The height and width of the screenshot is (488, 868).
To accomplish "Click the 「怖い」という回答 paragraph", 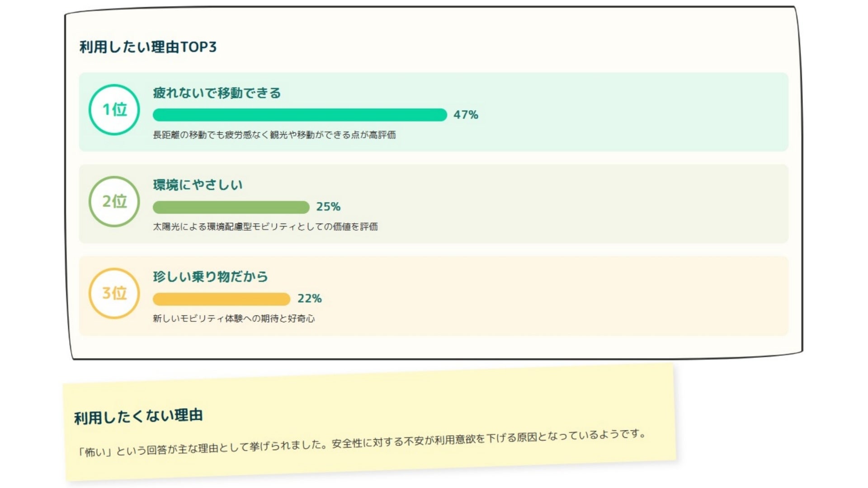I will pyautogui.click(x=362, y=443).
